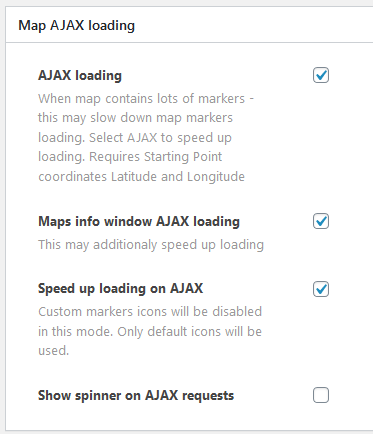373x434 pixels.
Task: Click the blue checkmark next to AJAX loading
Action: 321,75
